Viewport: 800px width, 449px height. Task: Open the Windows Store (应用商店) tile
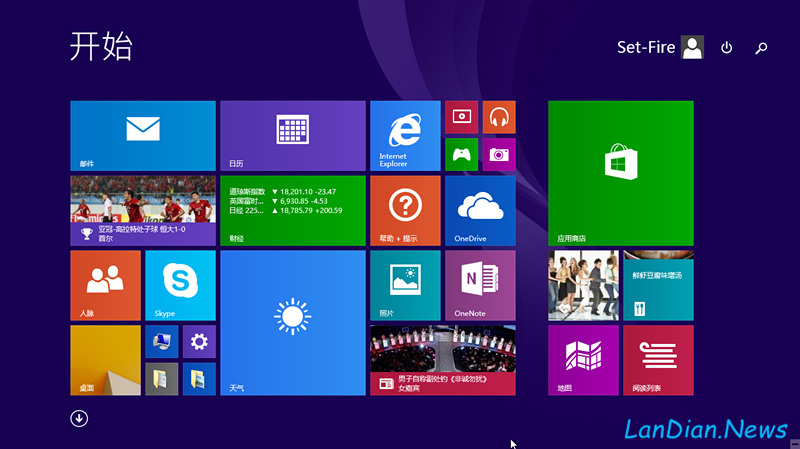pyautogui.click(x=620, y=172)
